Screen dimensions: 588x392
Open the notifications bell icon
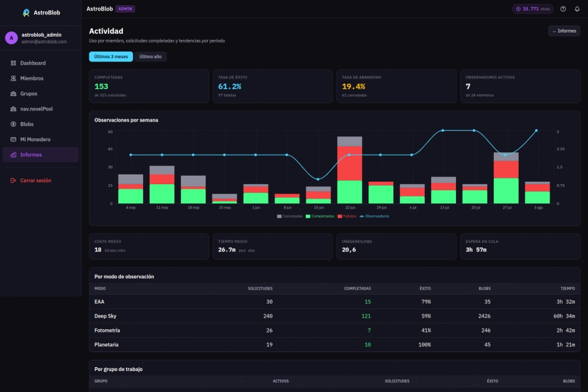(x=577, y=9)
